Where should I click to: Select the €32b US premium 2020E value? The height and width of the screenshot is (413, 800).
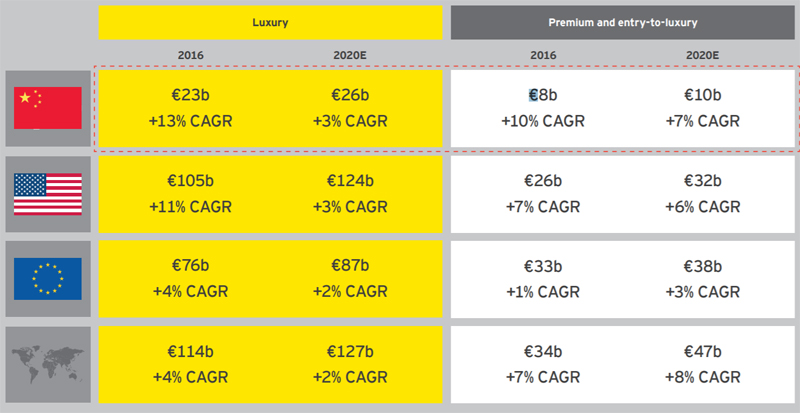pyautogui.click(x=702, y=181)
